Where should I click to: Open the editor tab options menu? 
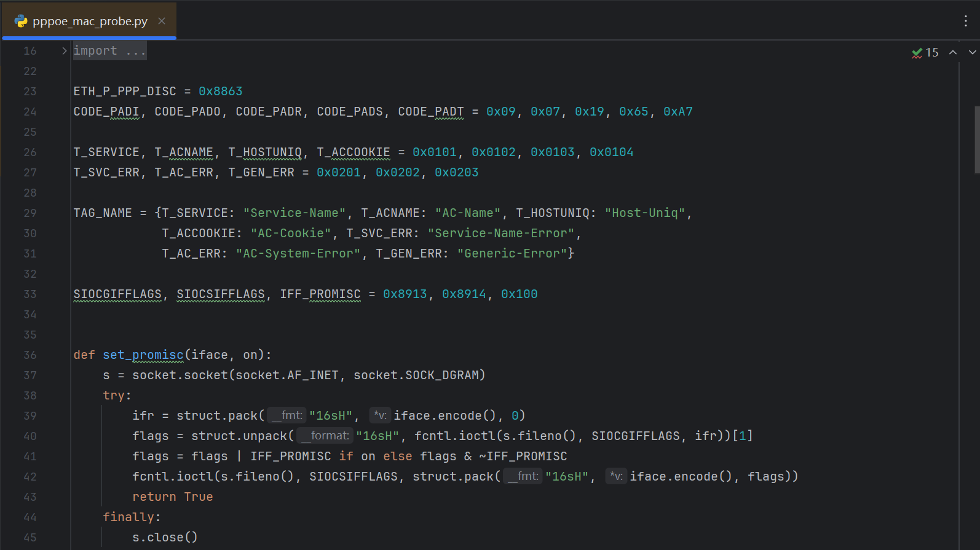(x=966, y=21)
